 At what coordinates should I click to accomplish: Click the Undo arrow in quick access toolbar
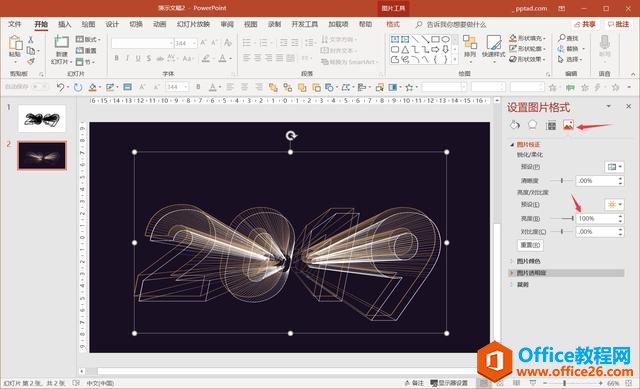coord(60,87)
